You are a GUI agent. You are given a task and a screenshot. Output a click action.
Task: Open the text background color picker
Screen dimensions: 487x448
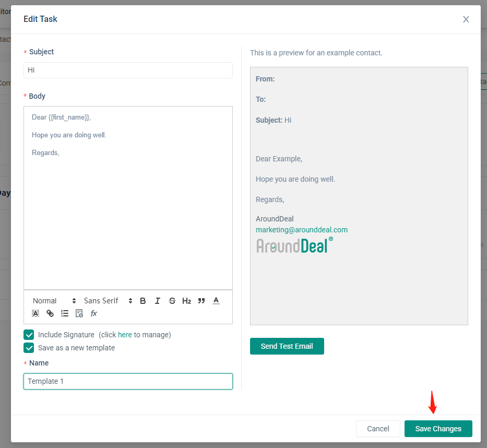[x=35, y=313]
